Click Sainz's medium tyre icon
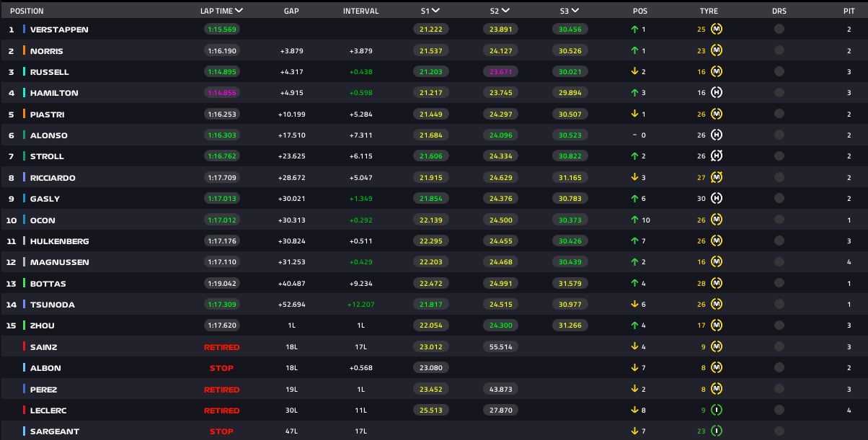The height and width of the screenshot is (440, 868). (x=717, y=347)
